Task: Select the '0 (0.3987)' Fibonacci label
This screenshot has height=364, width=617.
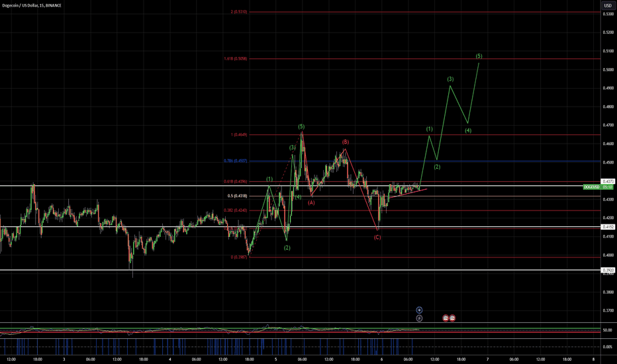Action: click(x=239, y=257)
